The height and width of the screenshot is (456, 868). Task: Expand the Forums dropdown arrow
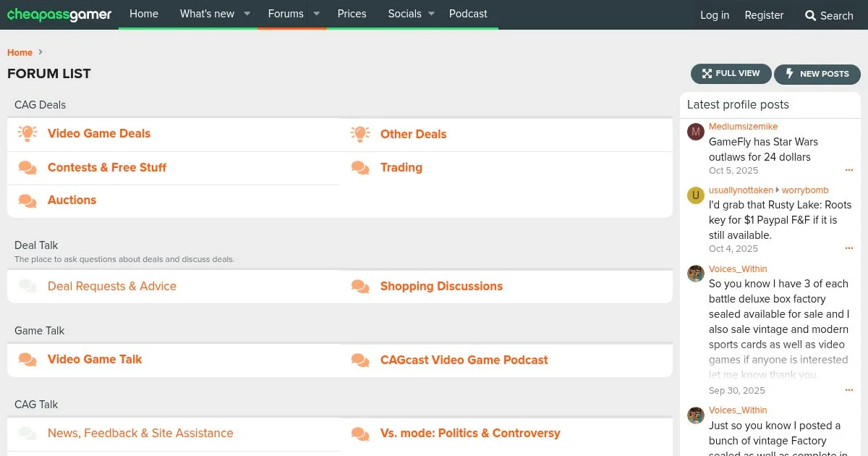pyautogui.click(x=316, y=14)
